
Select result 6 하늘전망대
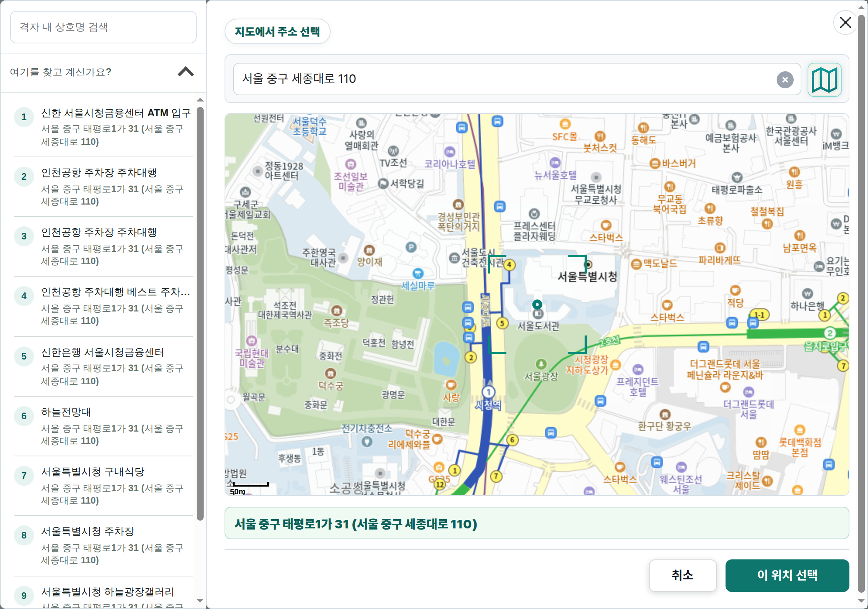click(103, 426)
